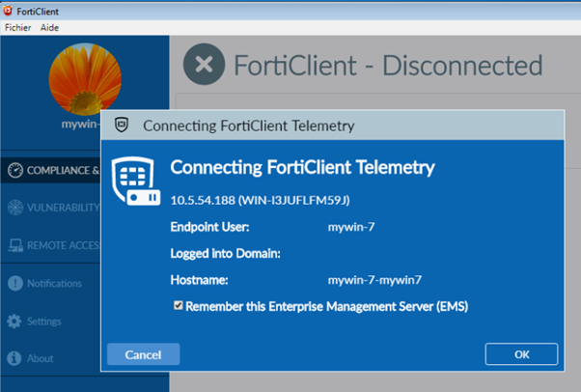Click the Notifications alert icon
Viewport: 581px width, 392px height.
point(14,284)
